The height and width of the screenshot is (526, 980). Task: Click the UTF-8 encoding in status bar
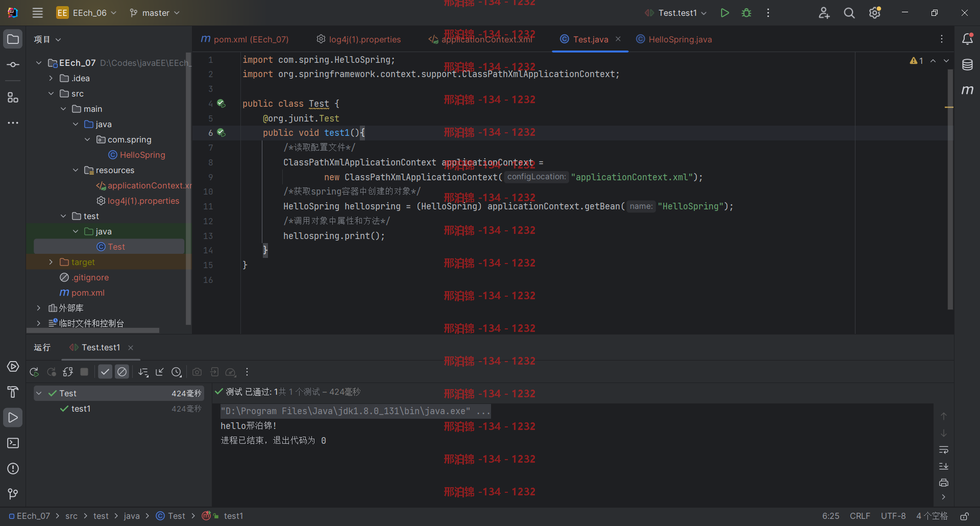click(893, 516)
